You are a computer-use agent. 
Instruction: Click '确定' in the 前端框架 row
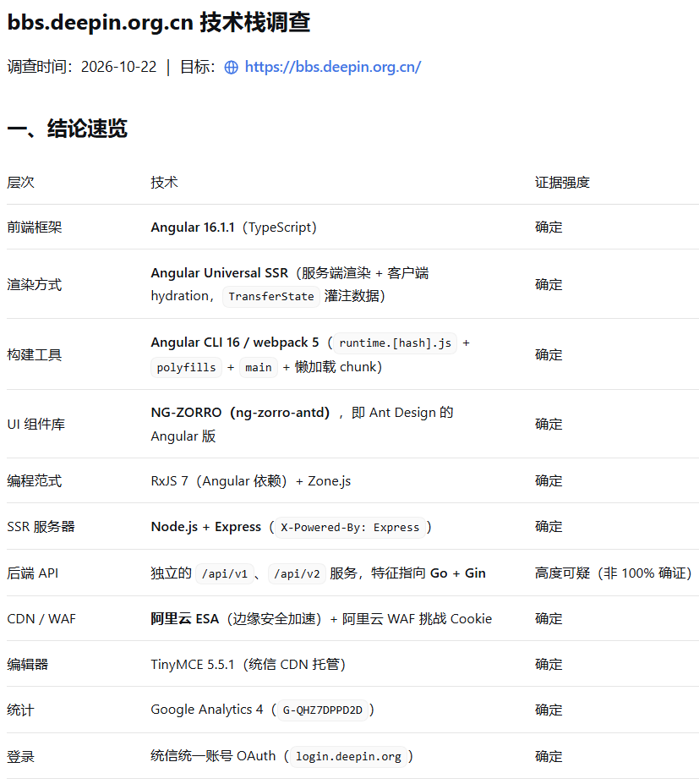[549, 228]
